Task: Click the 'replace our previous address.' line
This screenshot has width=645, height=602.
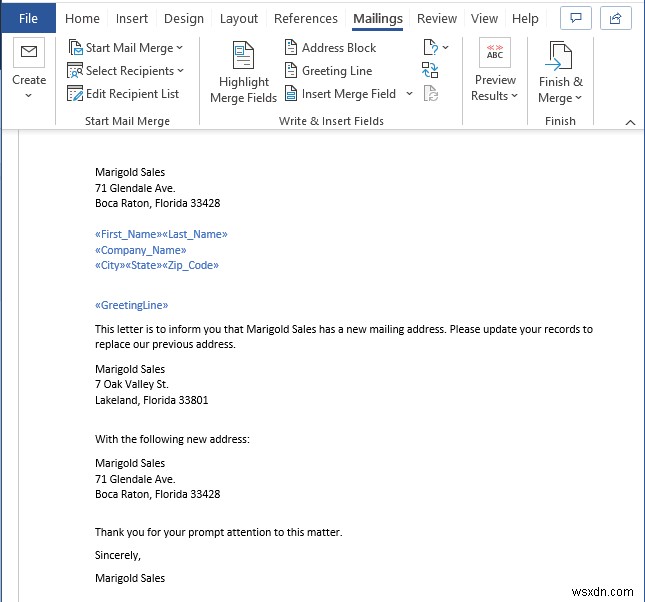Action: [x=165, y=344]
